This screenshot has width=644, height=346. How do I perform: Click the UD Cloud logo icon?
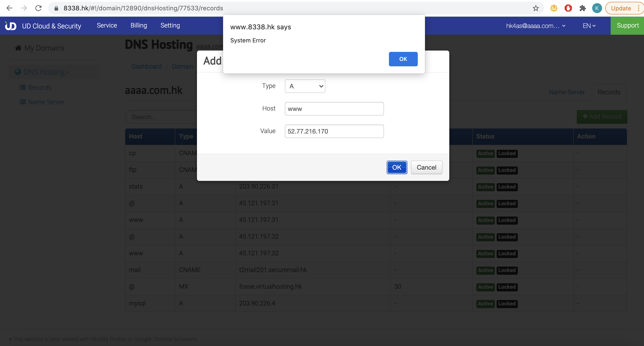pyautogui.click(x=11, y=26)
